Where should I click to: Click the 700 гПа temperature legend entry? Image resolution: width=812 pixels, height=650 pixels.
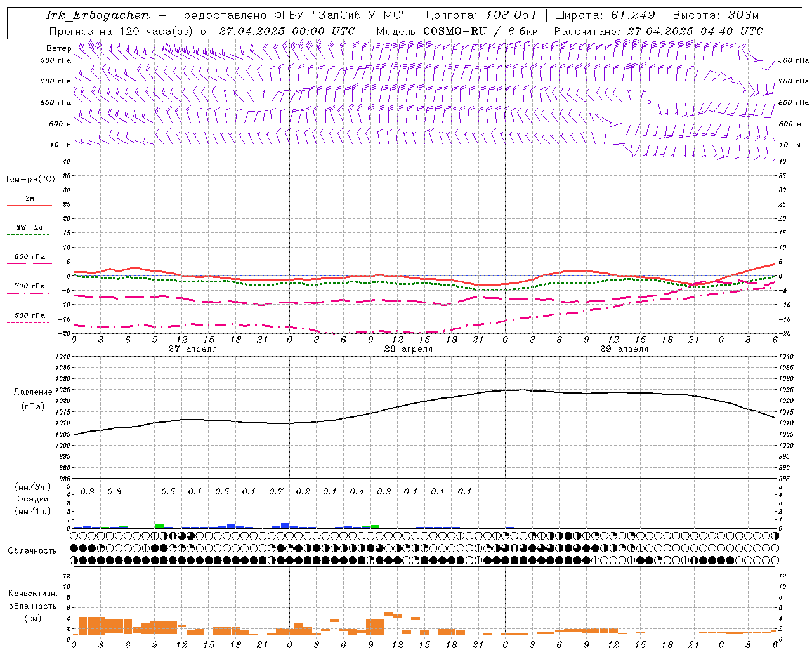click(29, 286)
